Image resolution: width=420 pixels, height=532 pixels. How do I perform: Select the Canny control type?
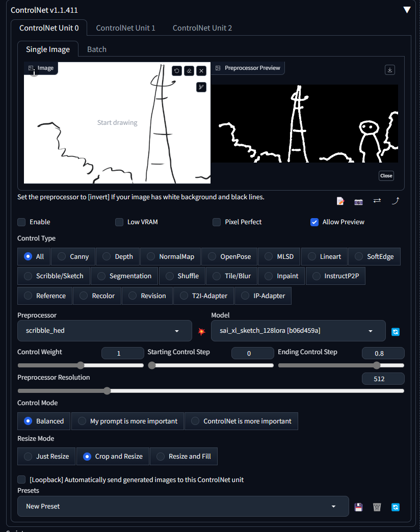point(73,256)
